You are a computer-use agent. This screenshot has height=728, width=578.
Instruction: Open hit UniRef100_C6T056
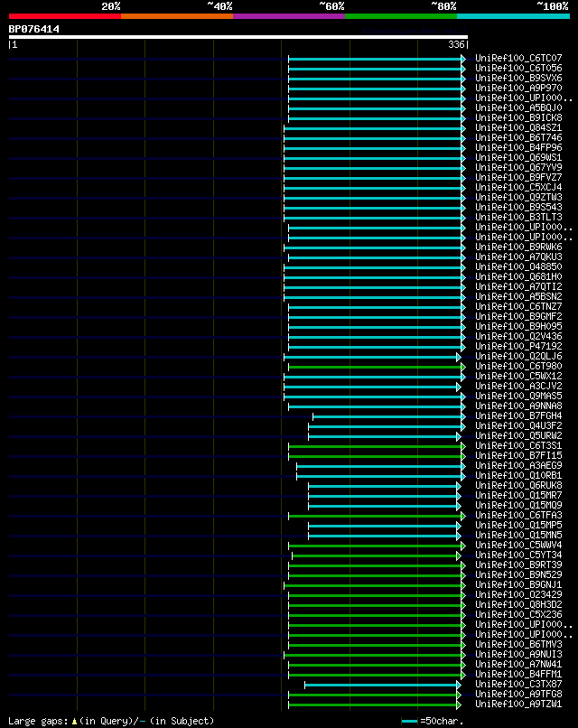click(x=518, y=68)
